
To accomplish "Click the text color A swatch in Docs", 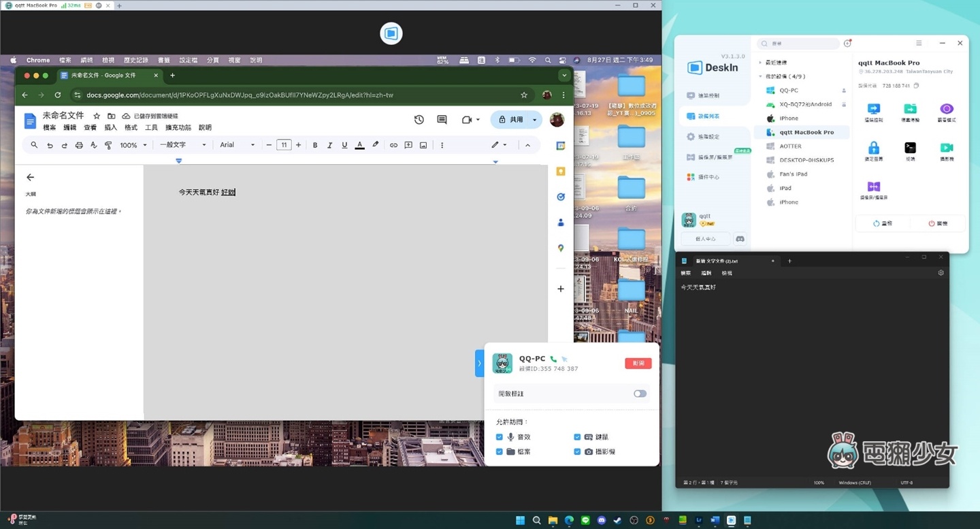I will click(x=359, y=145).
